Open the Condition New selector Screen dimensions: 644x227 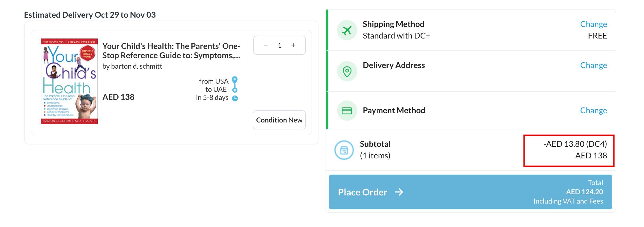pos(279,120)
